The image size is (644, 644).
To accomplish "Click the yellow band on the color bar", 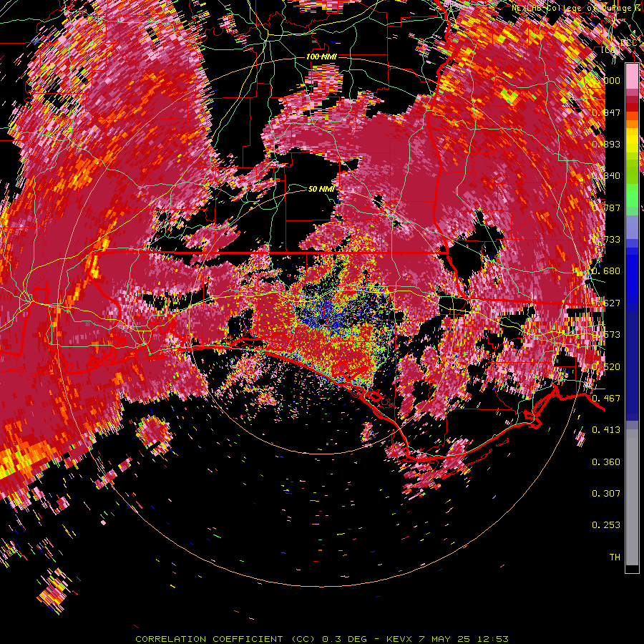I will pyautogui.click(x=632, y=140).
